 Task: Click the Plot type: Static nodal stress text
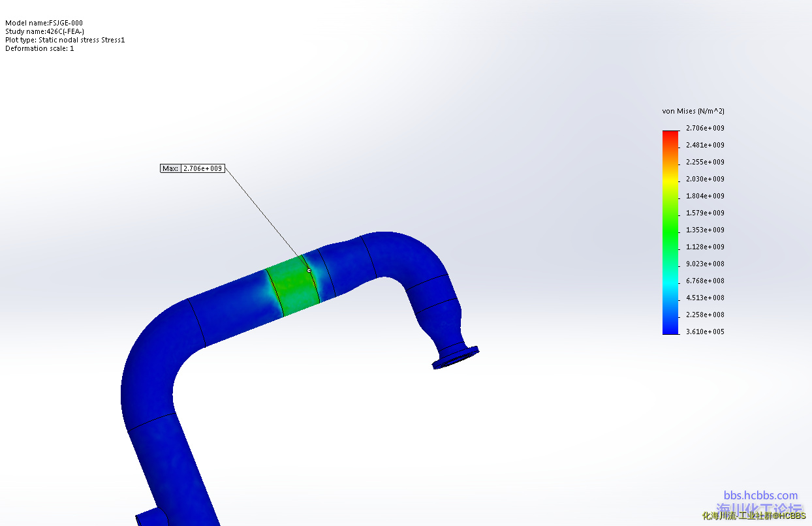(65, 40)
